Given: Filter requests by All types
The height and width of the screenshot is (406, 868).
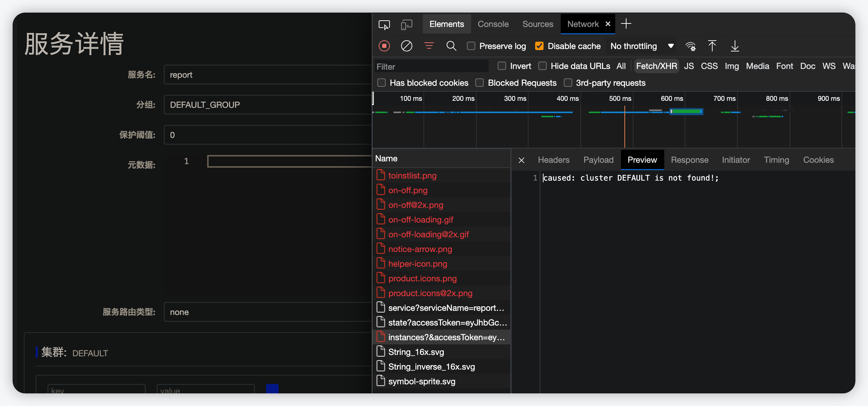Looking at the screenshot, I should point(621,66).
